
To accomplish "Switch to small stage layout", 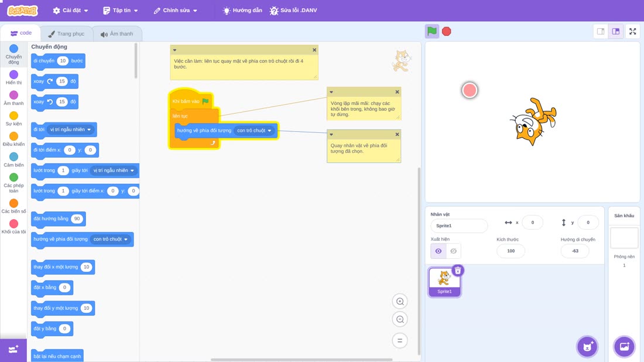I will (601, 31).
